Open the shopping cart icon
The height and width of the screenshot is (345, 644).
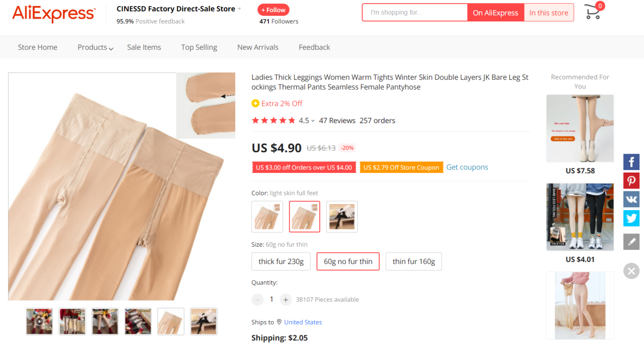[593, 12]
